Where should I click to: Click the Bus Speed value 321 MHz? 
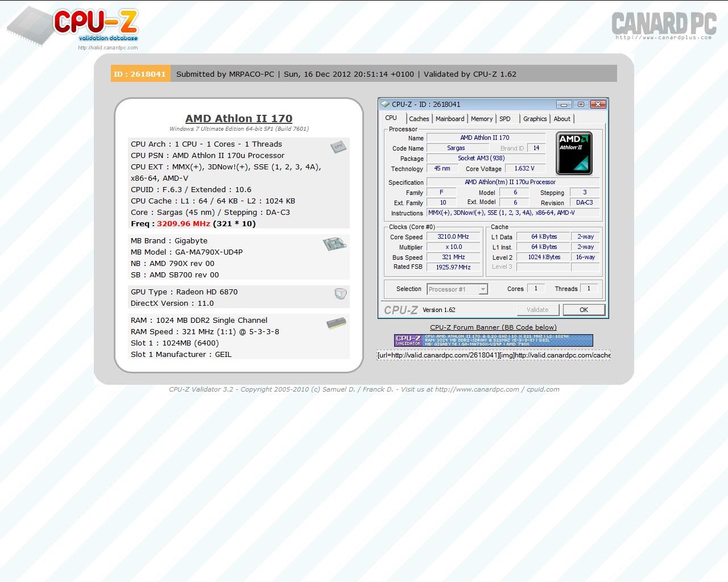pos(453,257)
